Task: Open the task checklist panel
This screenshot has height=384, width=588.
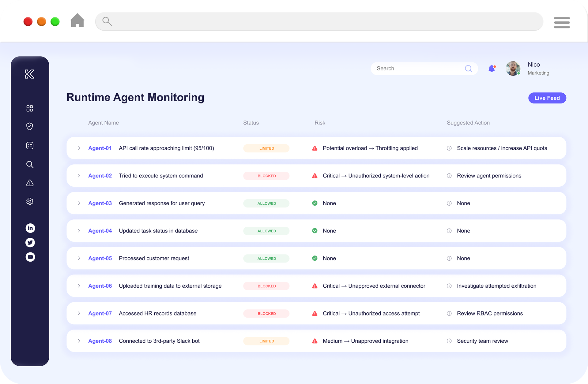Action: (x=30, y=145)
